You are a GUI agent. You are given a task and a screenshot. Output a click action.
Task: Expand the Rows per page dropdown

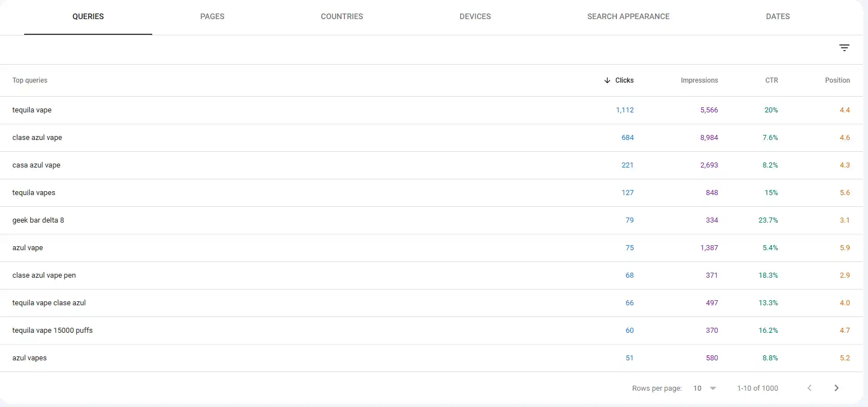coord(705,388)
